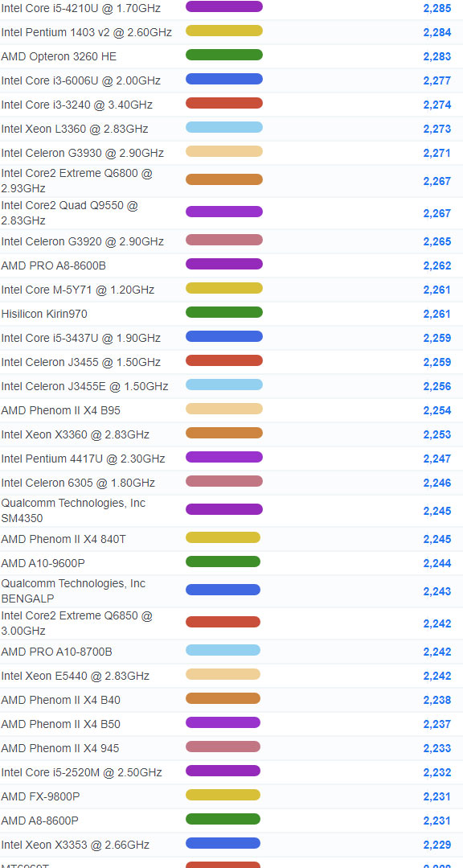Click the 2,244 score for AMD A10-9600P
Screen dimensions: 463x868
coord(437,563)
